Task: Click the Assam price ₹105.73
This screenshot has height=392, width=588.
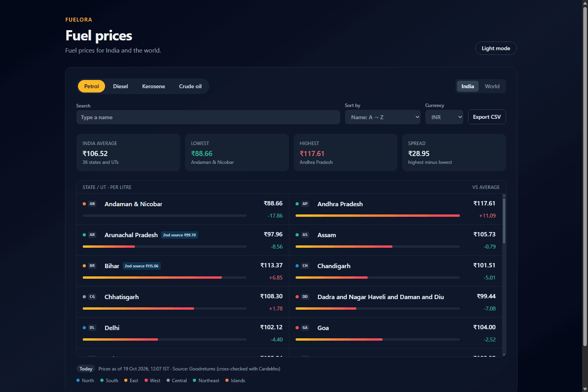Action: coord(485,234)
